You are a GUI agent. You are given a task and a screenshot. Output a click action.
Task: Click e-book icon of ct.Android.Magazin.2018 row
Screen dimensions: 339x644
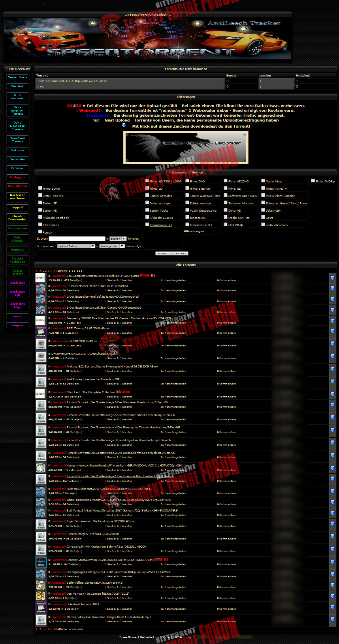pyautogui.click(x=41, y=608)
